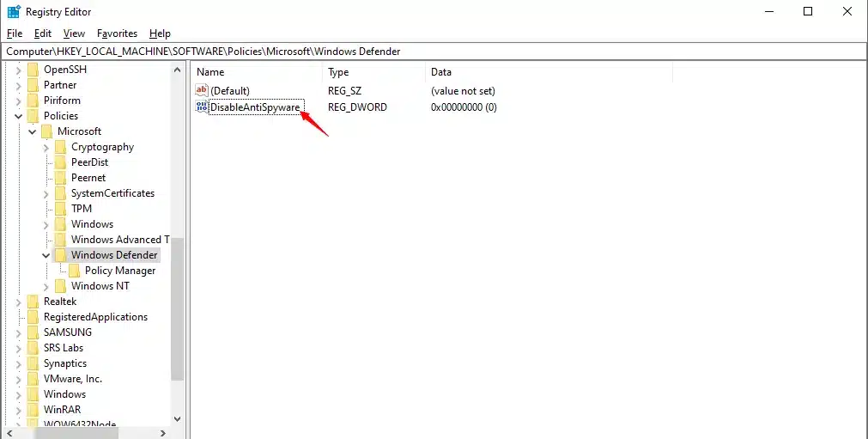Screen dimensions: 868x439
Task: Collapse the Policies tree node
Action: (19, 116)
